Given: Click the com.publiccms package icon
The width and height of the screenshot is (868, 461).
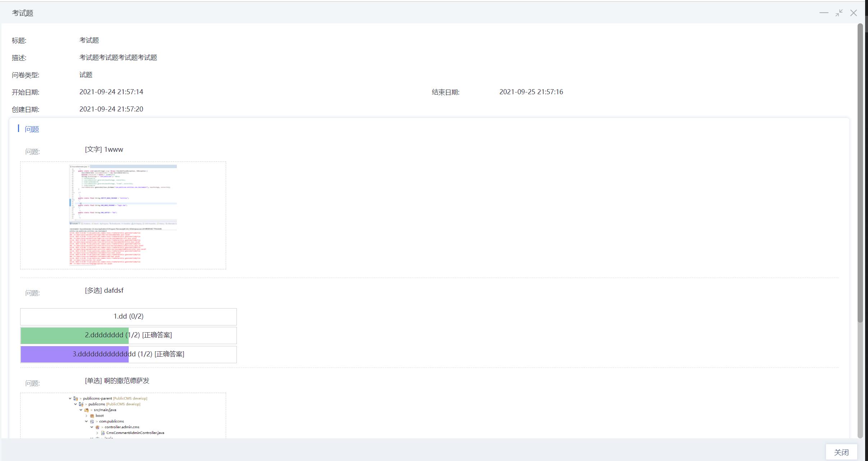Looking at the screenshot, I should click(x=92, y=421).
